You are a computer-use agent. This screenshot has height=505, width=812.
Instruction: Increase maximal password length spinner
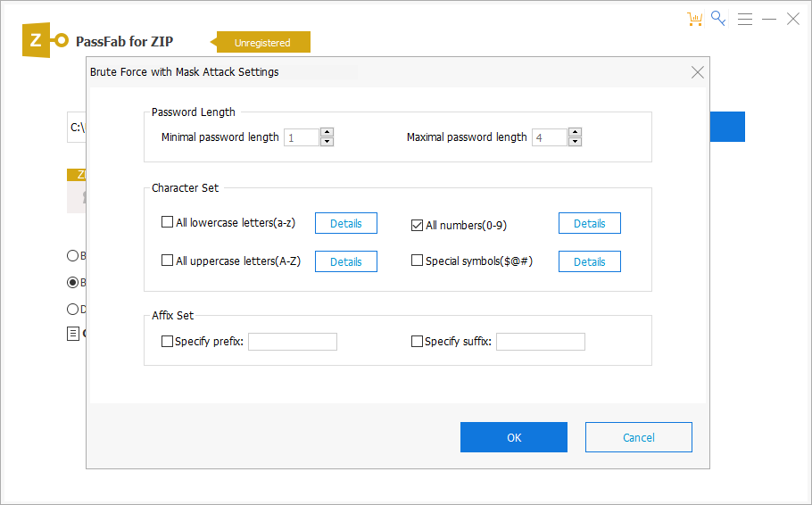tap(575, 132)
